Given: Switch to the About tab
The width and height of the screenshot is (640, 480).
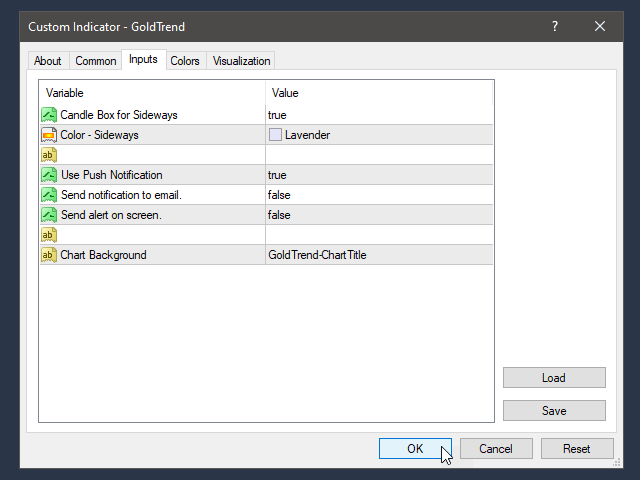Looking at the screenshot, I should click(48, 61).
